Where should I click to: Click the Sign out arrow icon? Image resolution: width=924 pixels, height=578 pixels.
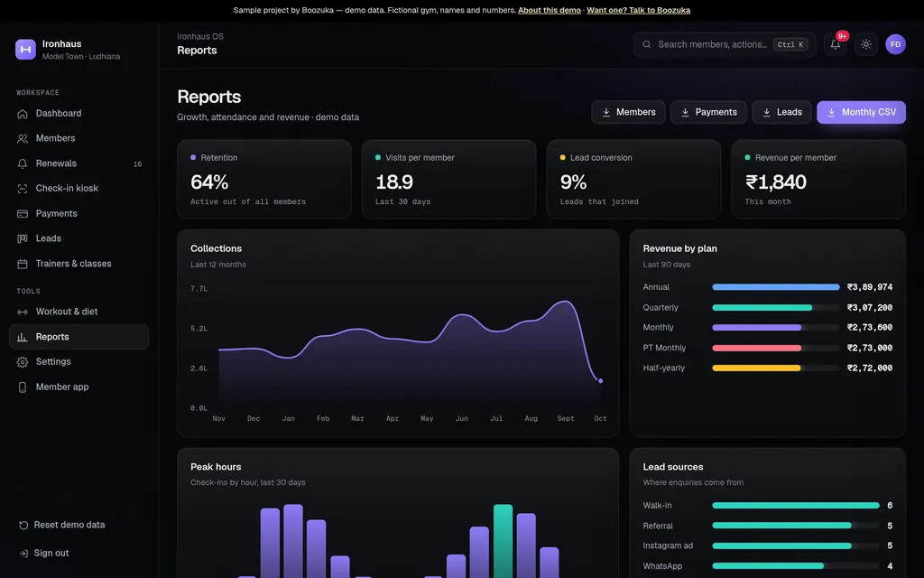pyautogui.click(x=23, y=554)
